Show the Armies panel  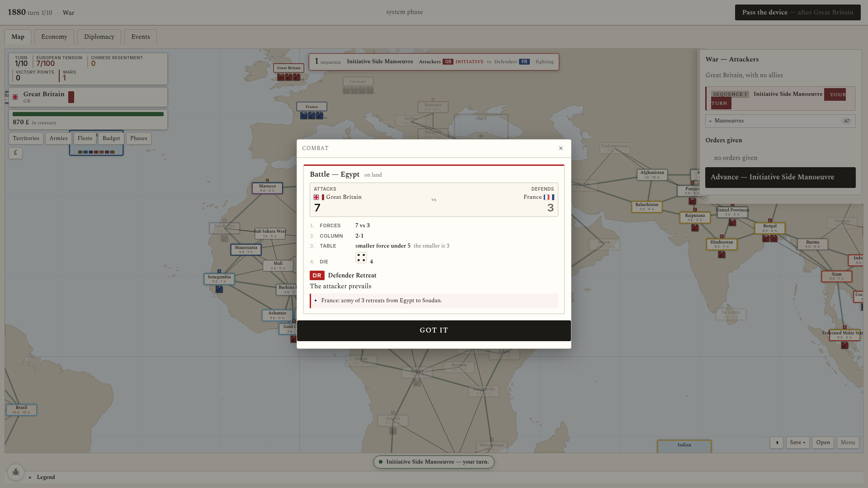point(58,138)
